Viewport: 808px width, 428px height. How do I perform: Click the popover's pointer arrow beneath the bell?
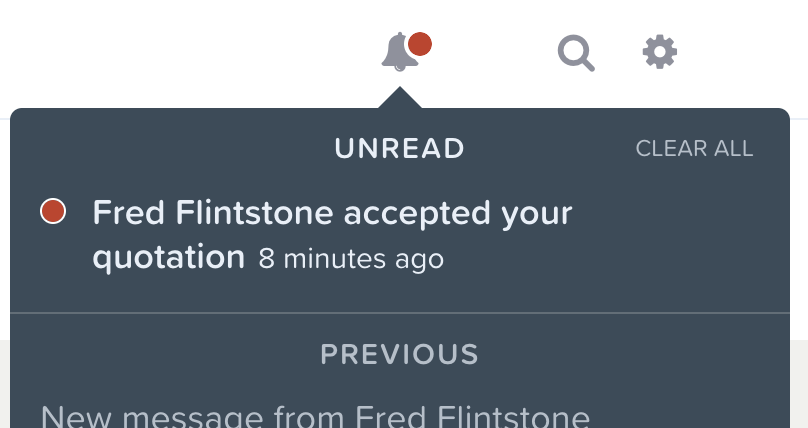point(400,98)
